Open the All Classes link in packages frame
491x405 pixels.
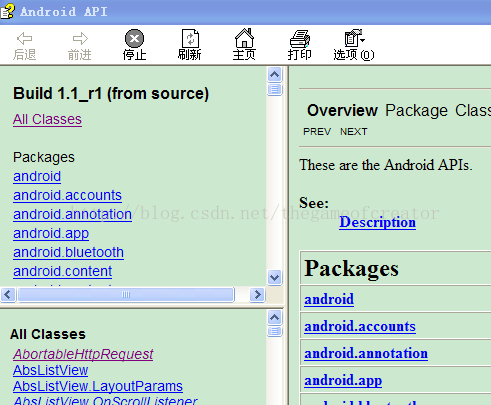coord(47,119)
